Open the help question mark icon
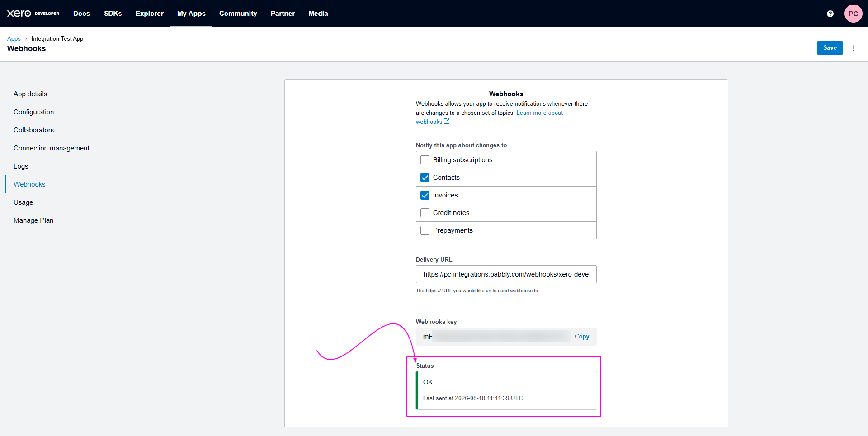Image resolution: width=868 pixels, height=436 pixels. pos(830,14)
